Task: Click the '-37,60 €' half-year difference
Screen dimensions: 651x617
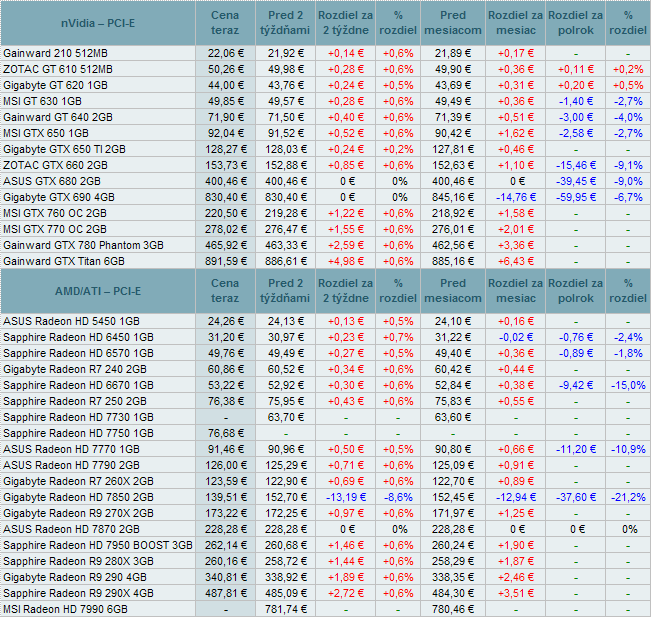Action: pos(576,497)
